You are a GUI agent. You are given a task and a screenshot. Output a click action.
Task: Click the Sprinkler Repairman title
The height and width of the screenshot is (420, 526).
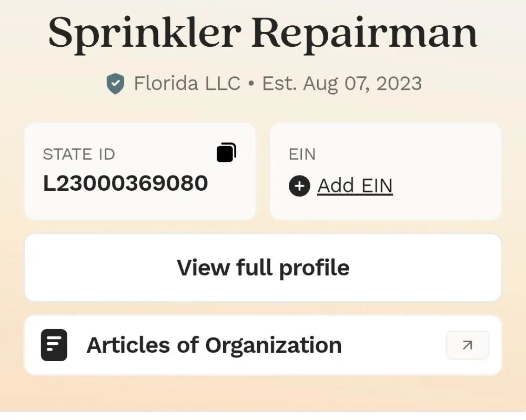coord(262,33)
